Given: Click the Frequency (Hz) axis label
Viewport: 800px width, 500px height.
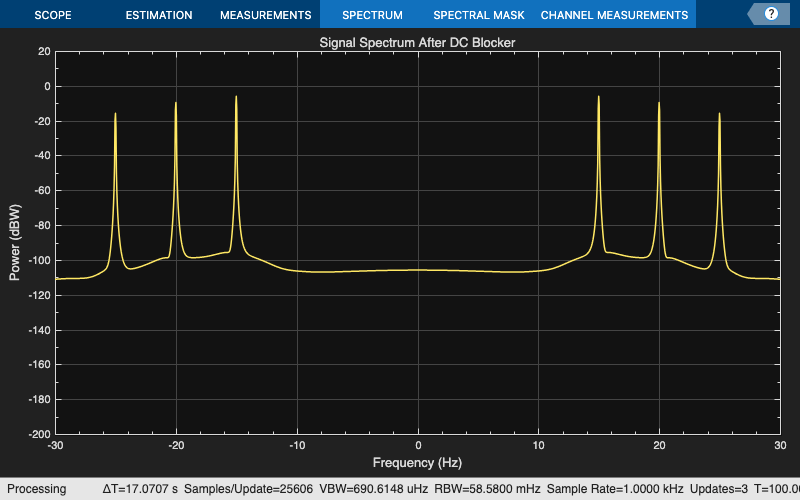Looking at the screenshot, I should click(x=417, y=463).
